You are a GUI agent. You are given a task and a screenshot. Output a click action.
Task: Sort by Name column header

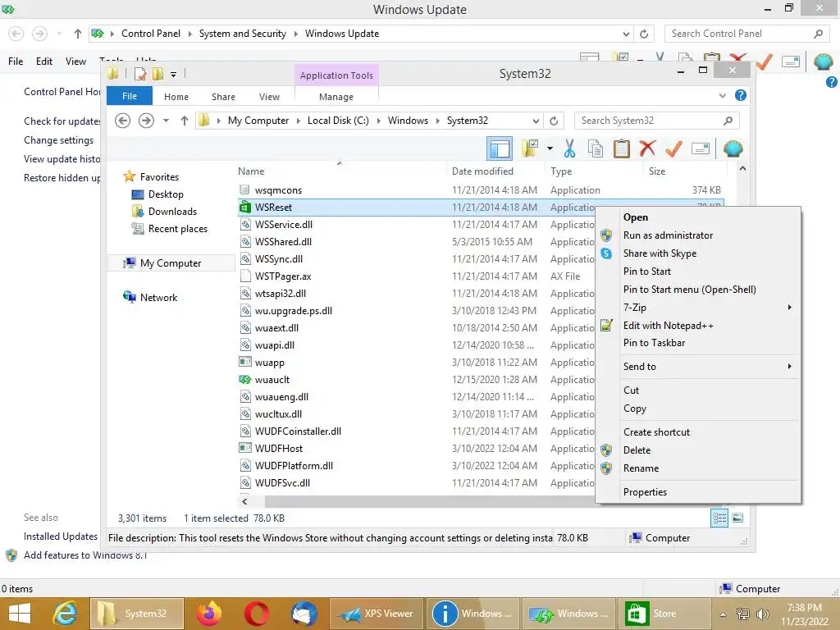point(251,171)
